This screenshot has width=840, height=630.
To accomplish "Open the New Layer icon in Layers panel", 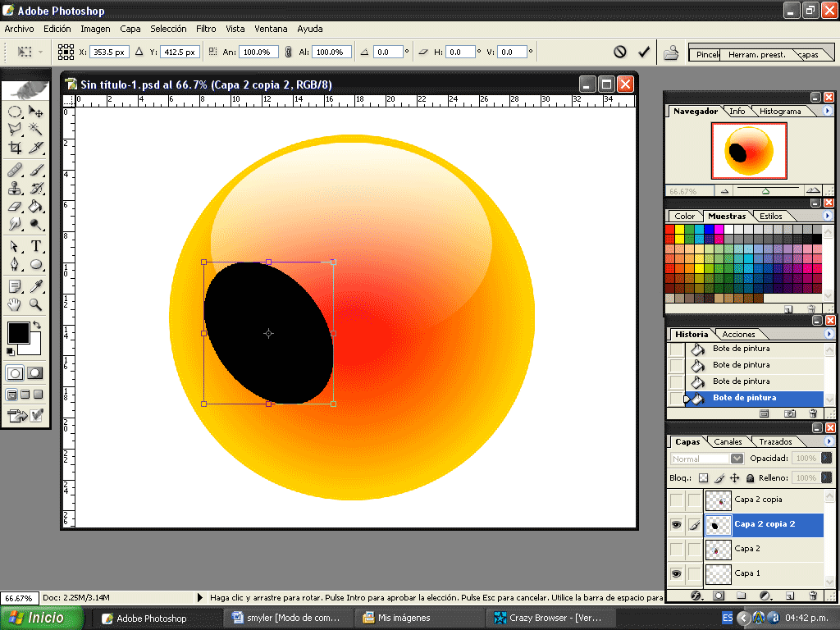I will click(790, 596).
